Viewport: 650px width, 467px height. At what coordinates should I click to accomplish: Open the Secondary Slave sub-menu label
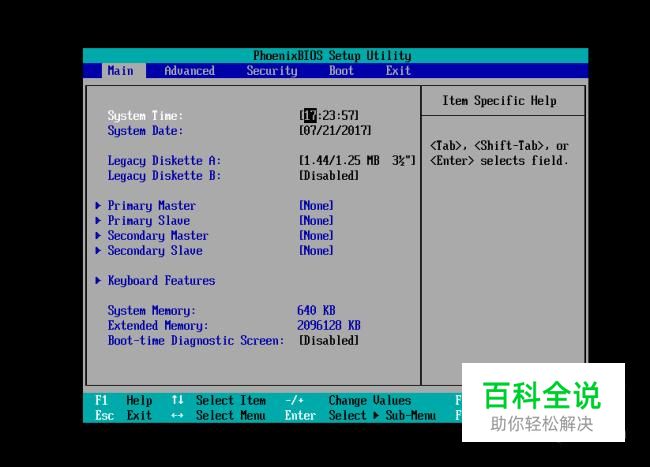pyautogui.click(x=155, y=250)
